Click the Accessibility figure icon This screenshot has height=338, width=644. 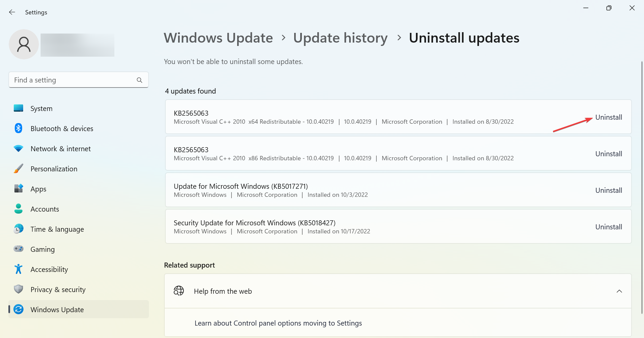[x=18, y=269]
